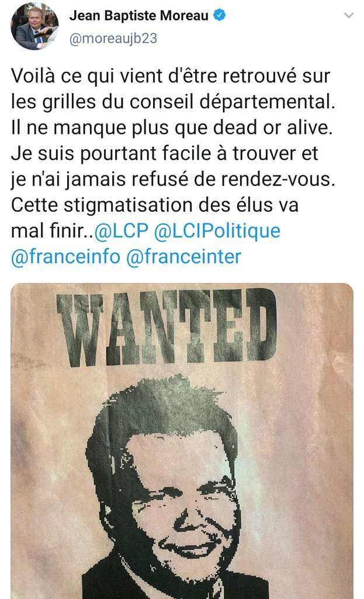Visit the @franceinfo mention

point(65,256)
